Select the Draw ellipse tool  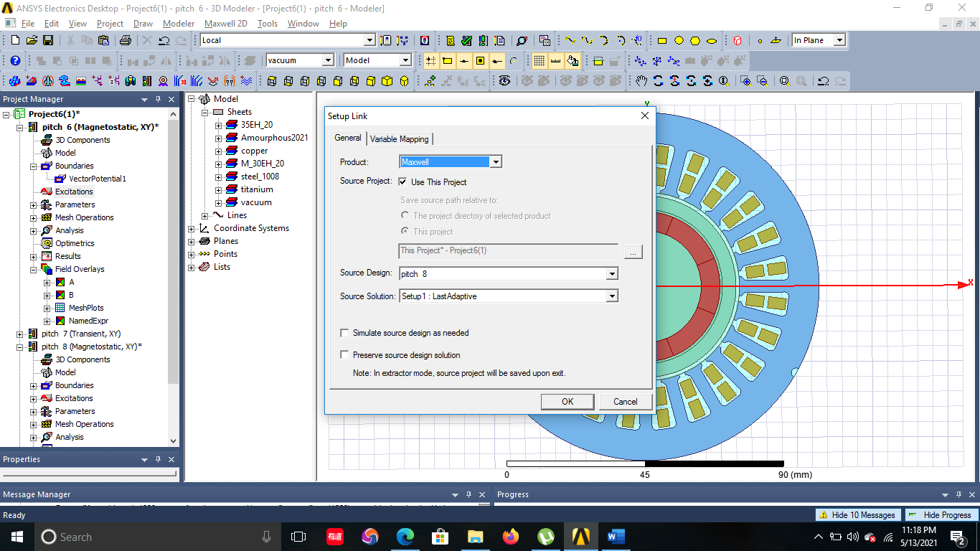[712, 40]
